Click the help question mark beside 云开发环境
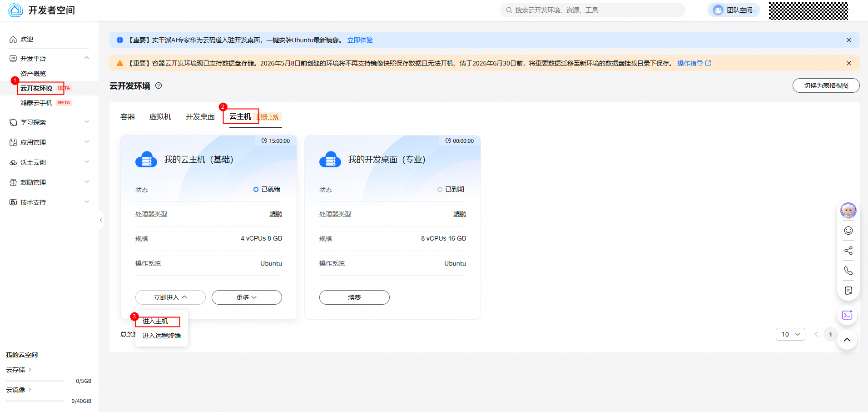Viewport: 868px width, 412px height. tap(159, 85)
